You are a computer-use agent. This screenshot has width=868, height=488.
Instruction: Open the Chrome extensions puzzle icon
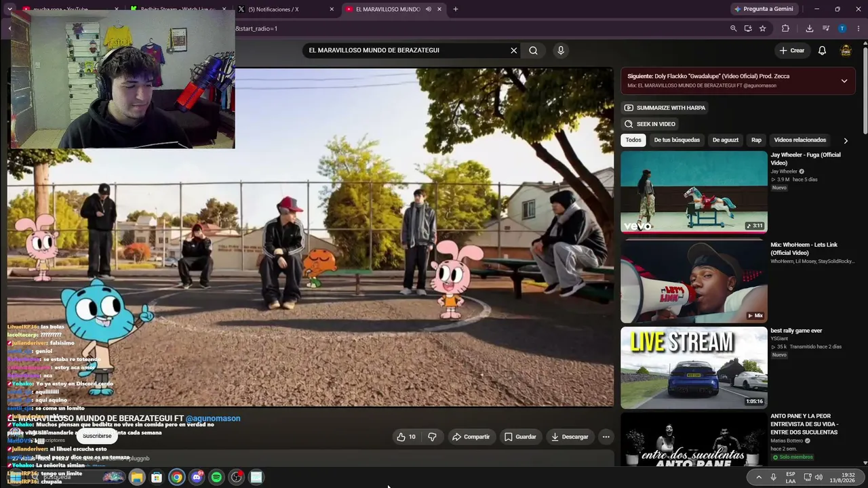click(x=785, y=28)
